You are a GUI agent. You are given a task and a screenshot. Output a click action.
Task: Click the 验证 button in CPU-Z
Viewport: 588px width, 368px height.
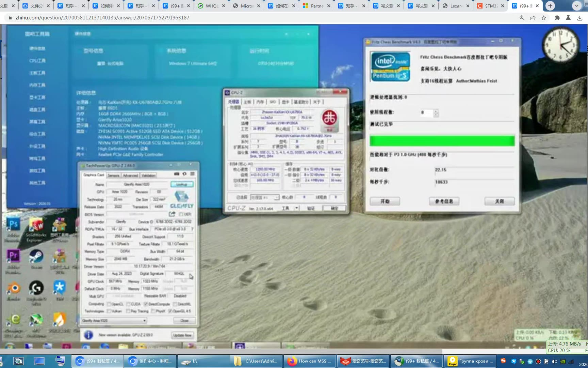pyautogui.click(x=311, y=208)
